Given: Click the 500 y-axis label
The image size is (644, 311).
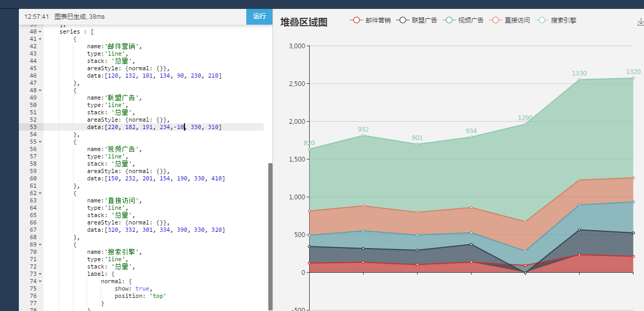Looking at the screenshot, I should point(299,235).
